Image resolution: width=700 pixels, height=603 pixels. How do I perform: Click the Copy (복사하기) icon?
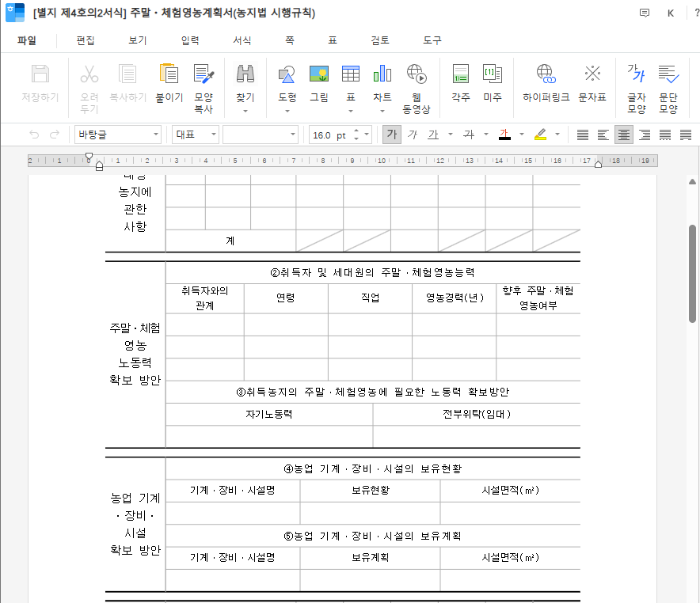[x=127, y=74]
